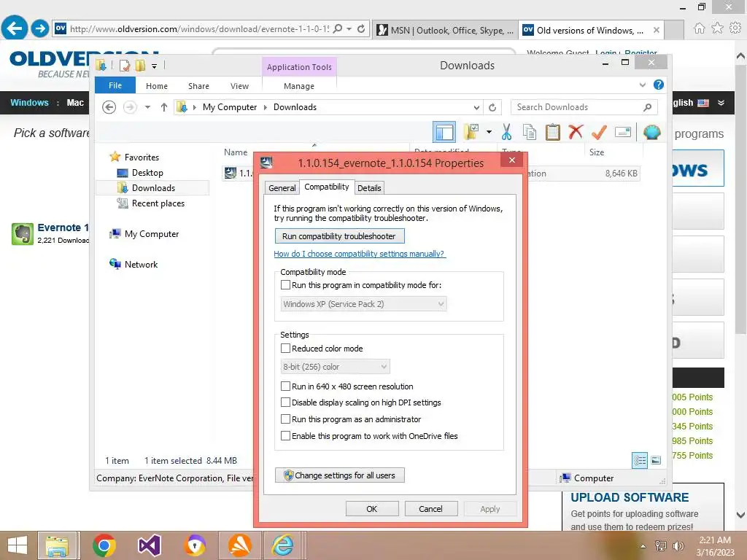Open the Home ribbon tab

(157, 86)
